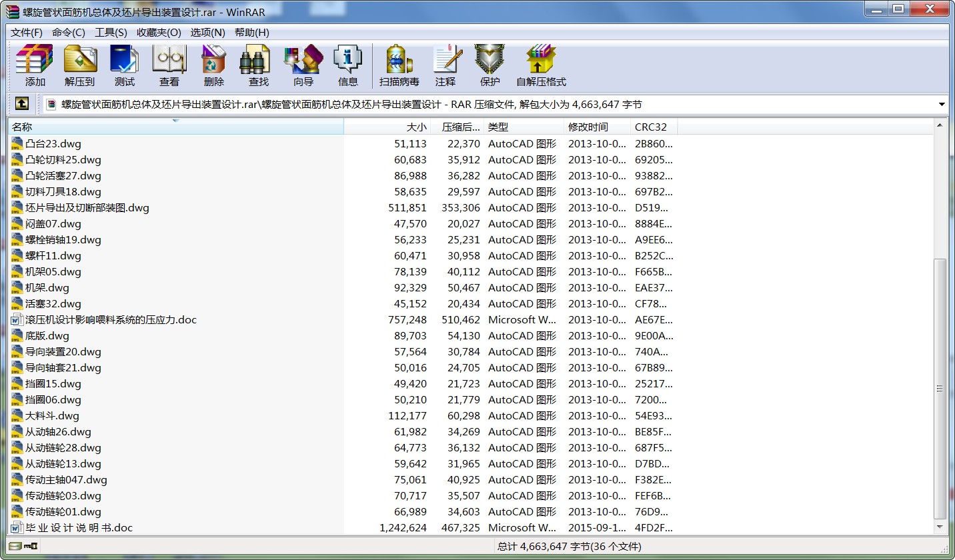
Task: Sort by 修改时间 column header
Action: point(597,127)
